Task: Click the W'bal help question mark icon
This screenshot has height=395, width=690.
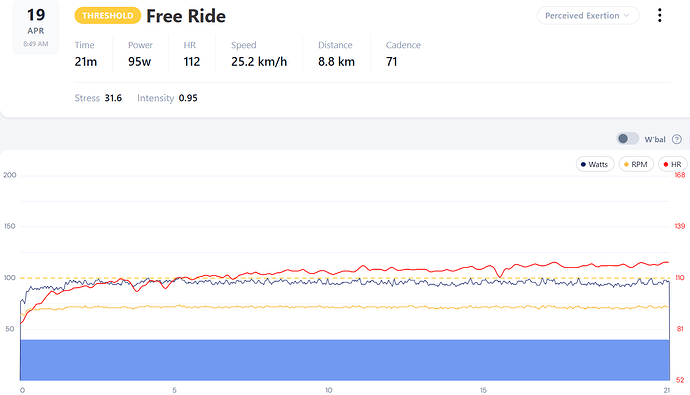Action: (677, 139)
